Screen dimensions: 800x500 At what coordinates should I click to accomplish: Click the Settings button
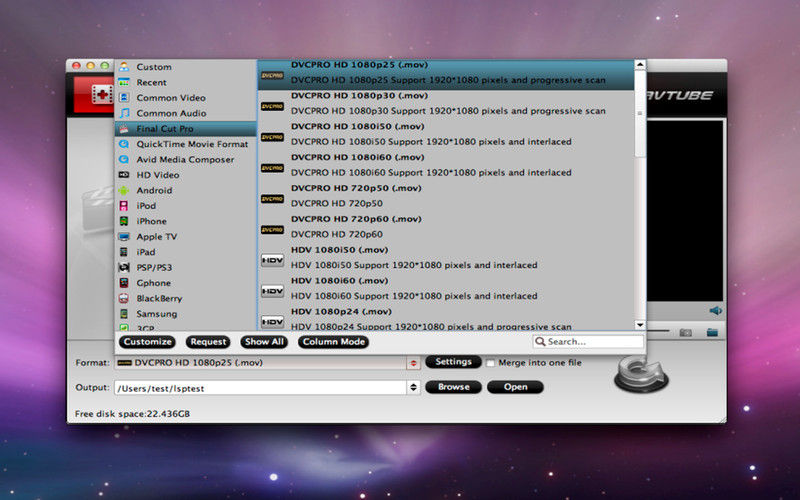tap(453, 362)
